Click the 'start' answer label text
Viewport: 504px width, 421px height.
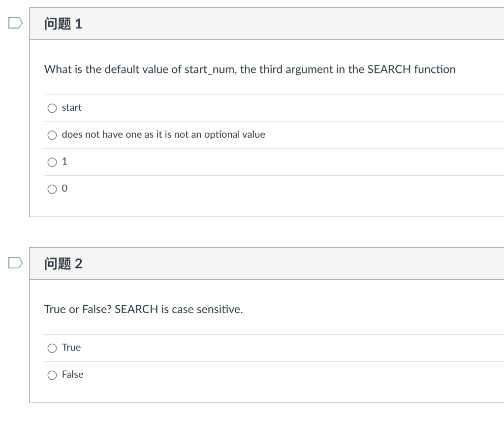[72, 107]
